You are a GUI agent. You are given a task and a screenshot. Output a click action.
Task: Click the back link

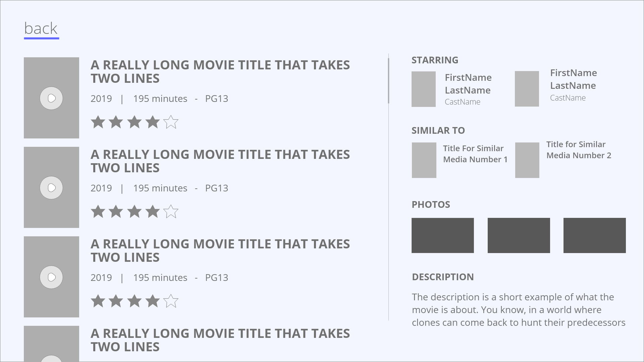click(x=41, y=29)
